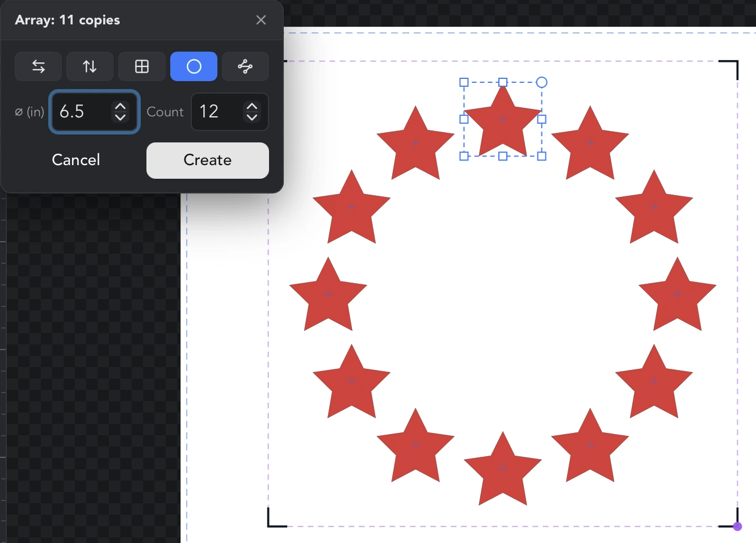Close the Array dialog
Viewport: 756px width, 543px height.
[x=261, y=20]
